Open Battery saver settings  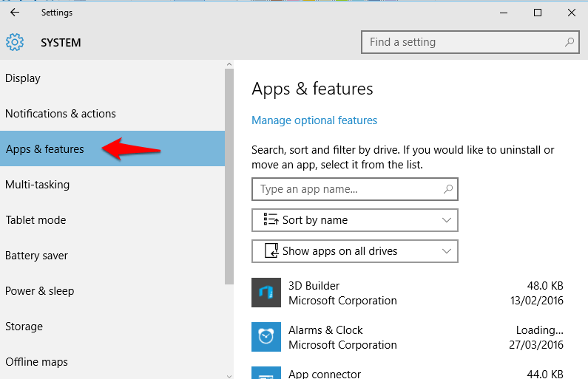(x=112, y=256)
